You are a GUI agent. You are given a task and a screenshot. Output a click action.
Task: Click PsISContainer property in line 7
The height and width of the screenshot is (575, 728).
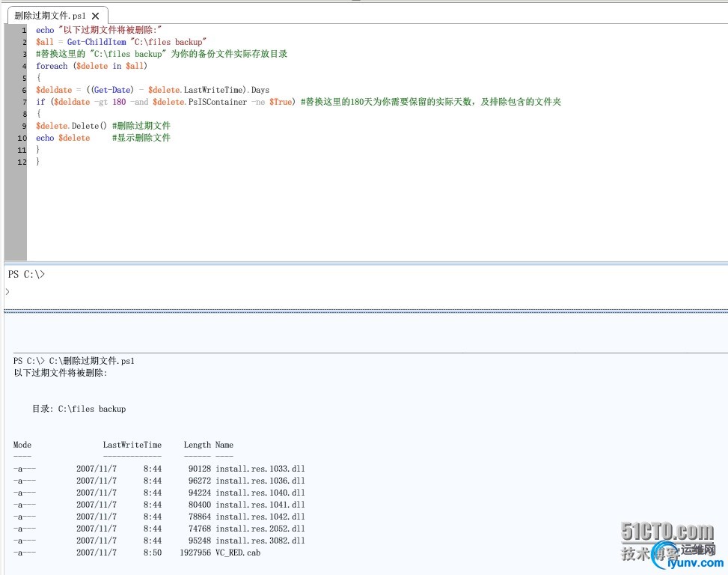pyautogui.click(x=217, y=102)
